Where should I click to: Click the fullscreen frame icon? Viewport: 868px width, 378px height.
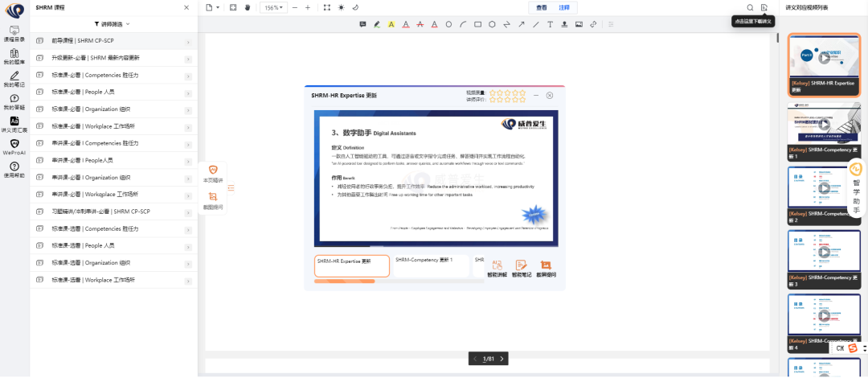pos(327,8)
